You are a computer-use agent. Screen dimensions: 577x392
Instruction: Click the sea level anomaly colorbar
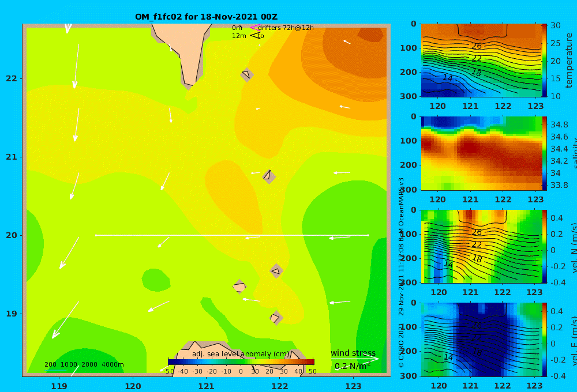point(241,362)
